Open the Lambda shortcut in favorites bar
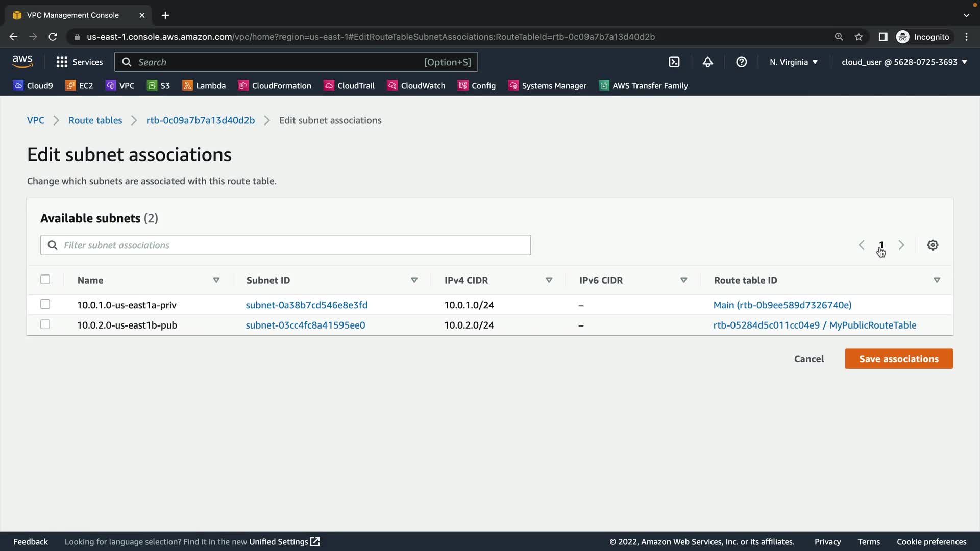The image size is (980, 551). pyautogui.click(x=204, y=86)
